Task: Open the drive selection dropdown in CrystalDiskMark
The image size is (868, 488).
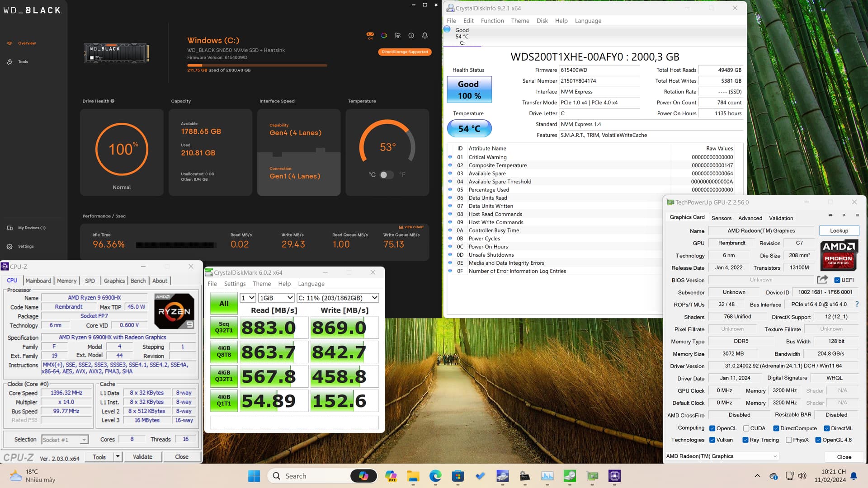Action: point(337,298)
